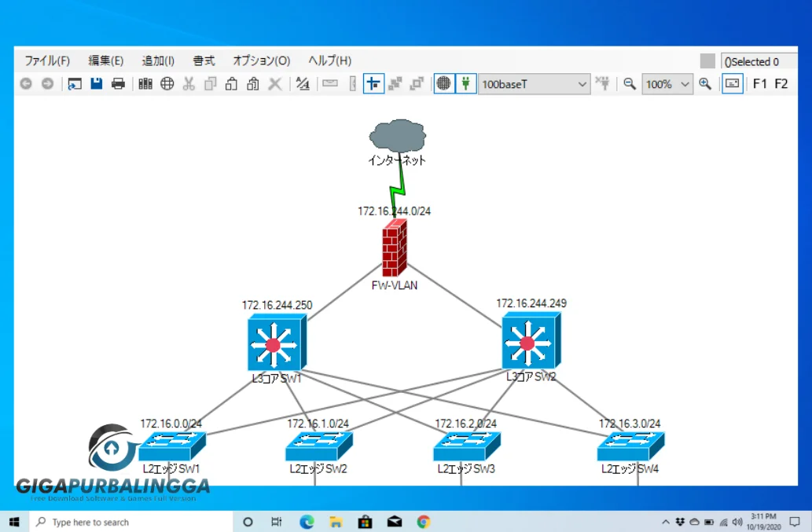Select the L2エッジSW2 edge switch
Screen dimensions: 812x532
[319, 446]
